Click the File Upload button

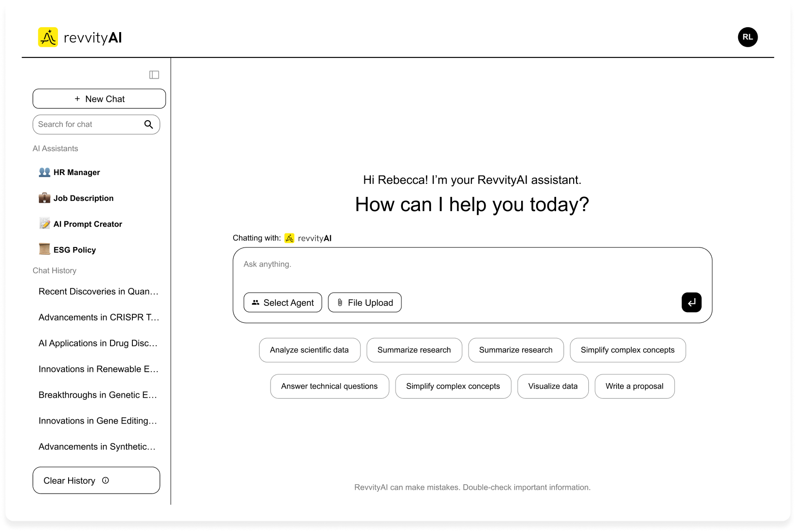coord(365,302)
